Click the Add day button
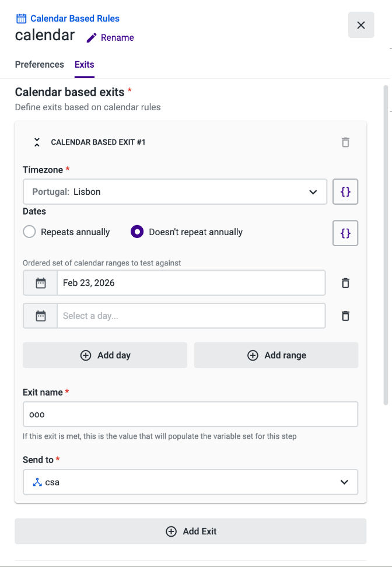The width and height of the screenshot is (392, 567). (105, 355)
